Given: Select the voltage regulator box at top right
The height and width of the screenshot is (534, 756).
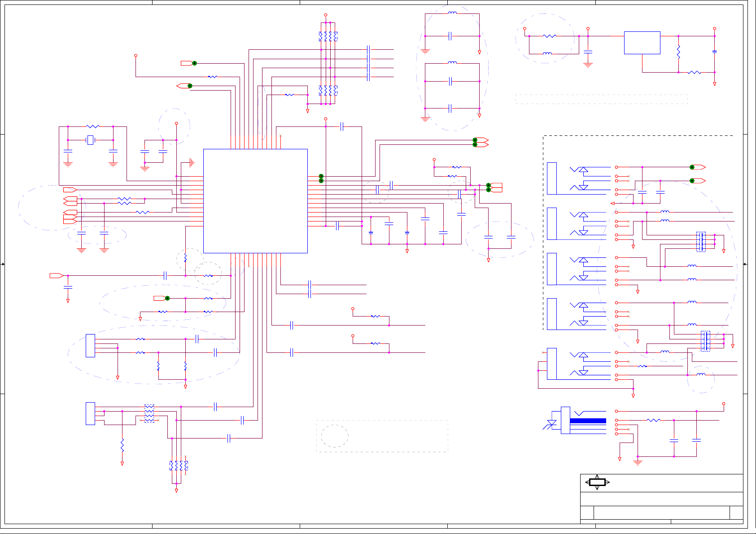Looking at the screenshot, I should point(642,43).
